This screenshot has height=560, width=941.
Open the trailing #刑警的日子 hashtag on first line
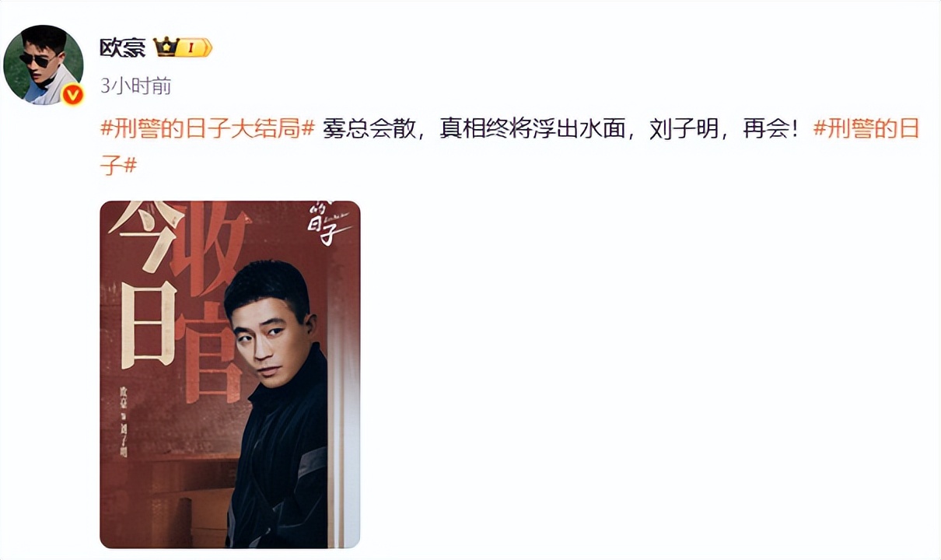click(x=866, y=129)
